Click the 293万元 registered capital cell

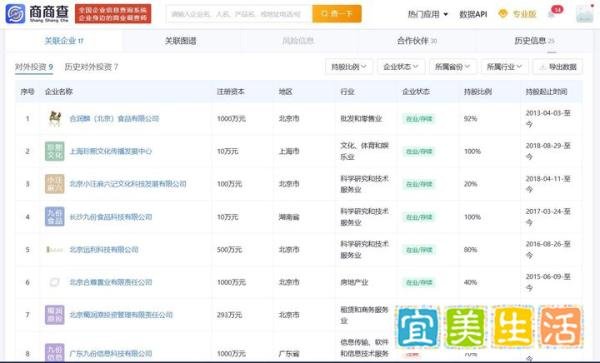click(x=229, y=315)
